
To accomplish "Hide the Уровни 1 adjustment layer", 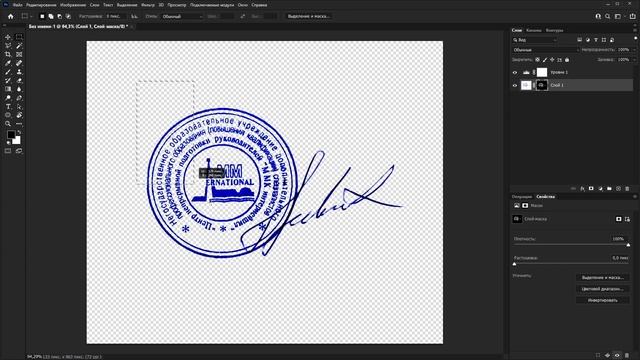I will point(515,73).
